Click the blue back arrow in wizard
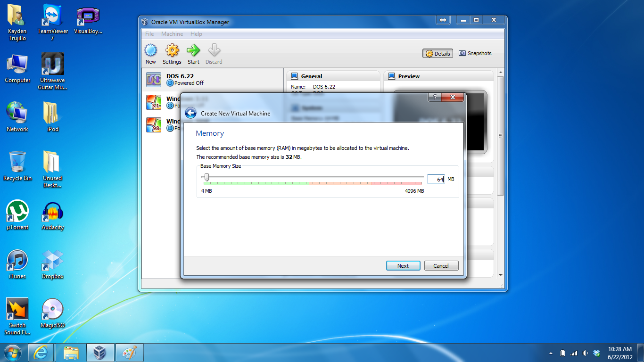The width and height of the screenshot is (644, 362). pos(190,113)
